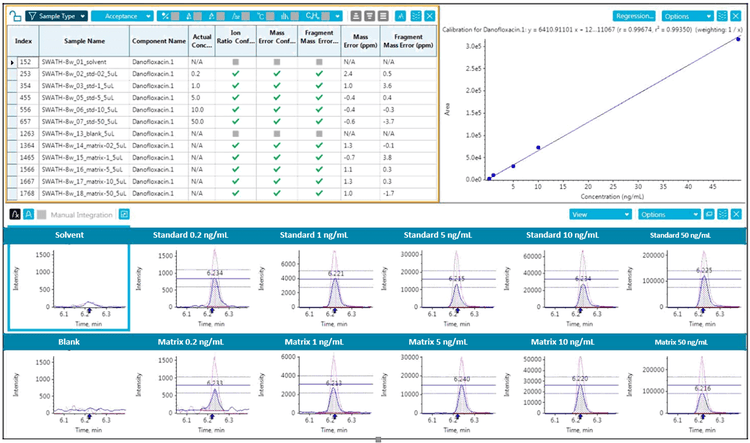
Task: Open the View menu in the chromatogram pane
Action: (x=597, y=214)
